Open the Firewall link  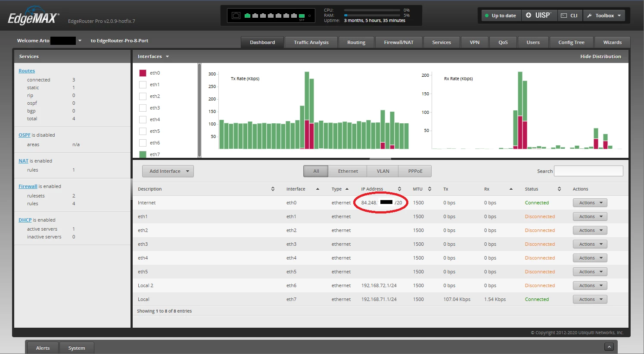(28, 186)
